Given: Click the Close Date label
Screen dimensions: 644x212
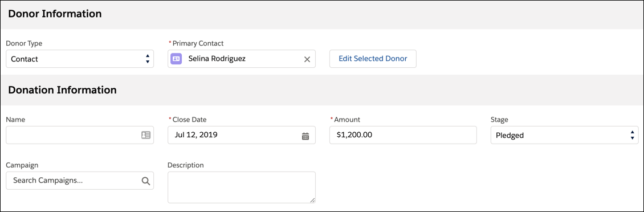Looking at the screenshot, I should pos(189,120).
